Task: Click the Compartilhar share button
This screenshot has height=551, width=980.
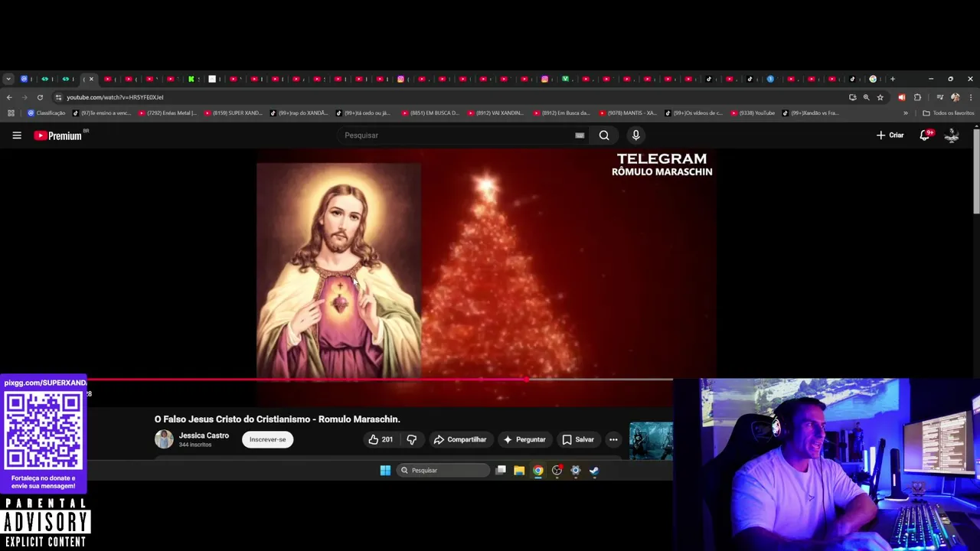Action: point(459,439)
